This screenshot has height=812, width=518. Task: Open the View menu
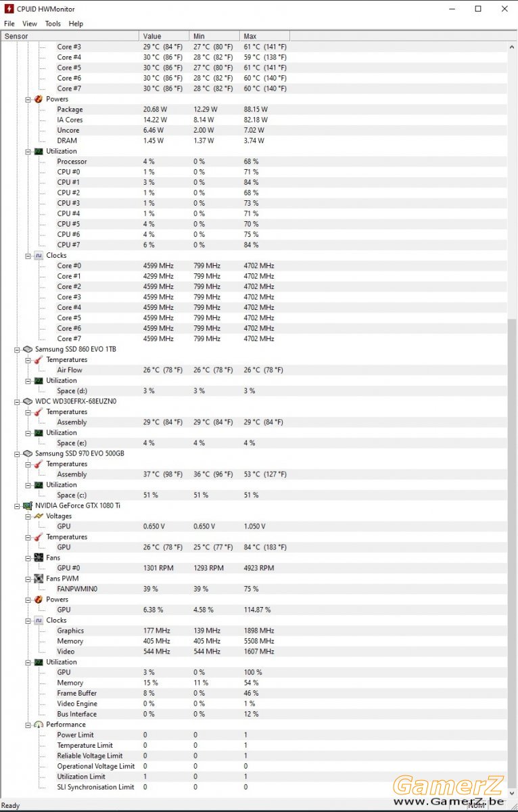[x=30, y=24]
